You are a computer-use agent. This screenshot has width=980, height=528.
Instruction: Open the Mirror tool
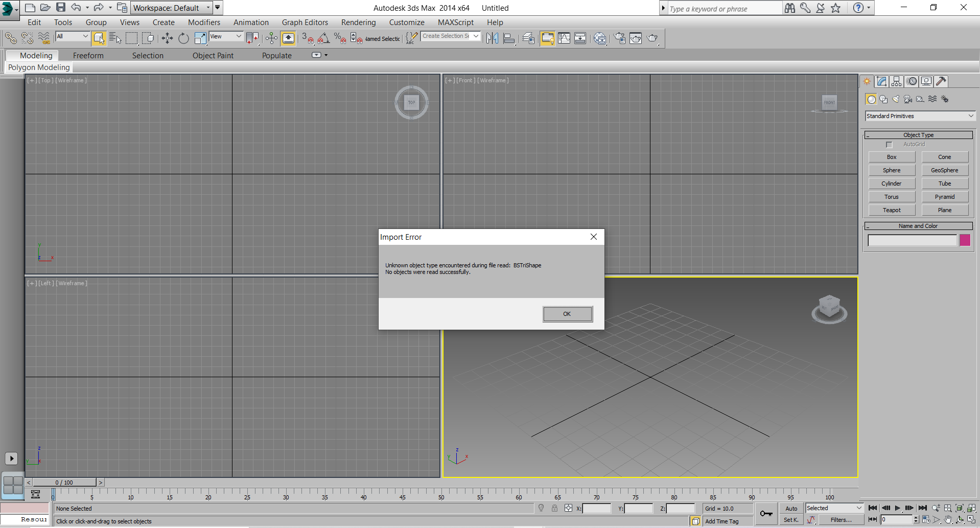click(x=493, y=38)
